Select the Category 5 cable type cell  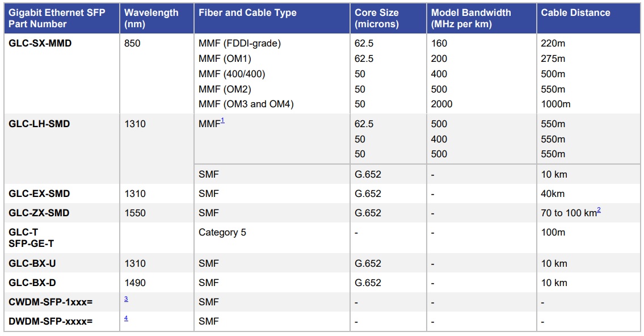(x=222, y=232)
